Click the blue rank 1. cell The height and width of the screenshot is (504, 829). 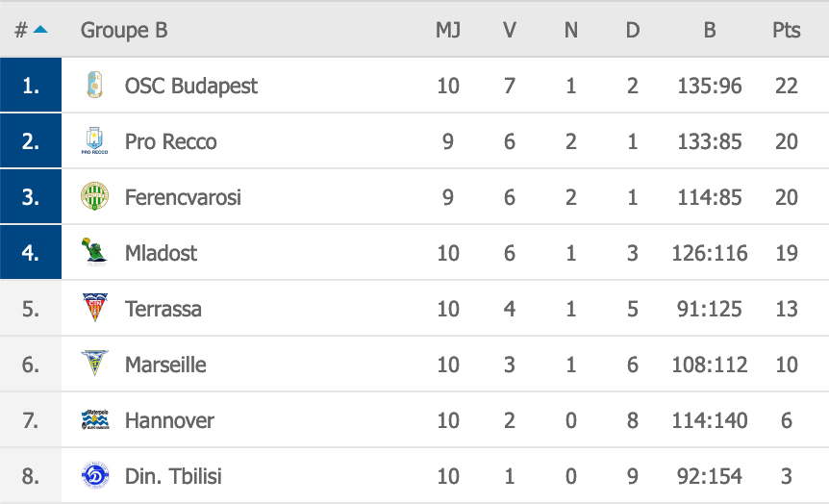click(x=31, y=86)
